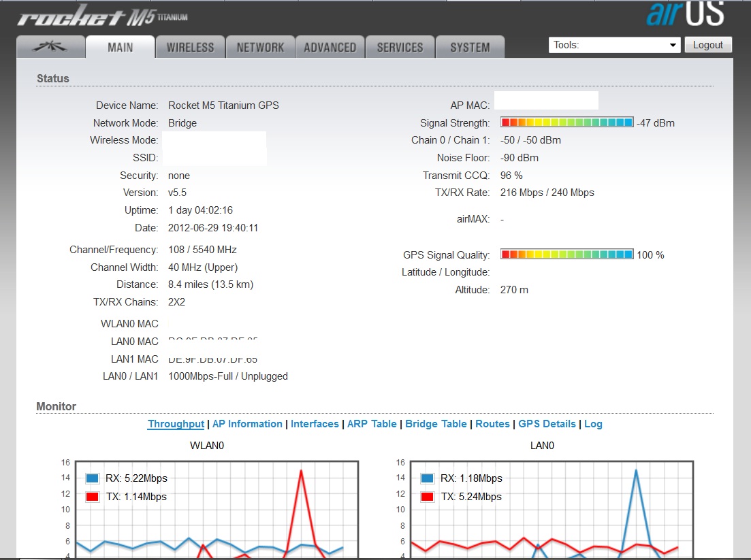Viewport: 751px width, 560px height.
Task: Switch to the MAIN tab
Action: click(x=121, y=47)
